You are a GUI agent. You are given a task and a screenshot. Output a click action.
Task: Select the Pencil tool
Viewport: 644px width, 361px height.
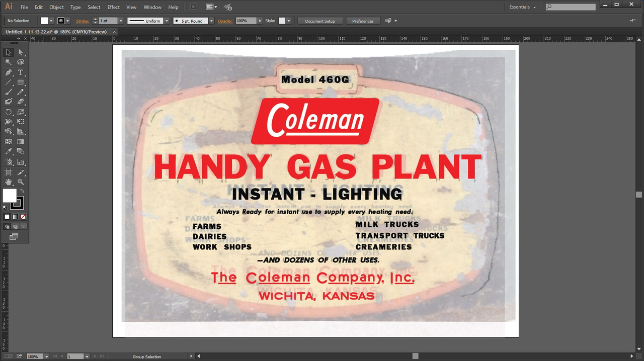point(21,92)
